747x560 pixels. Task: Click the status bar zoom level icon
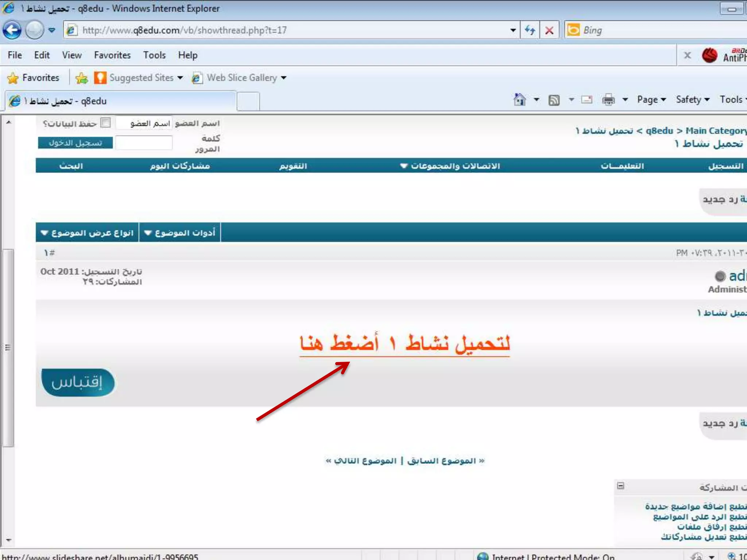tap(731, 556)
